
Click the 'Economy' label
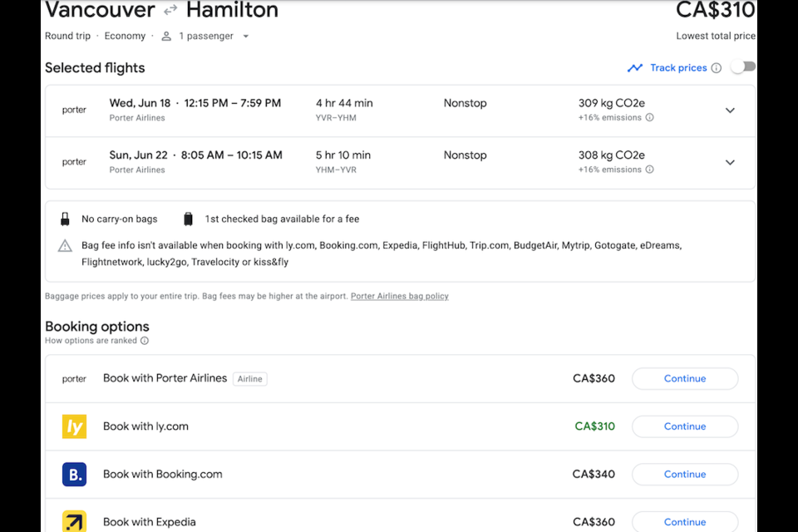(125, 36)
